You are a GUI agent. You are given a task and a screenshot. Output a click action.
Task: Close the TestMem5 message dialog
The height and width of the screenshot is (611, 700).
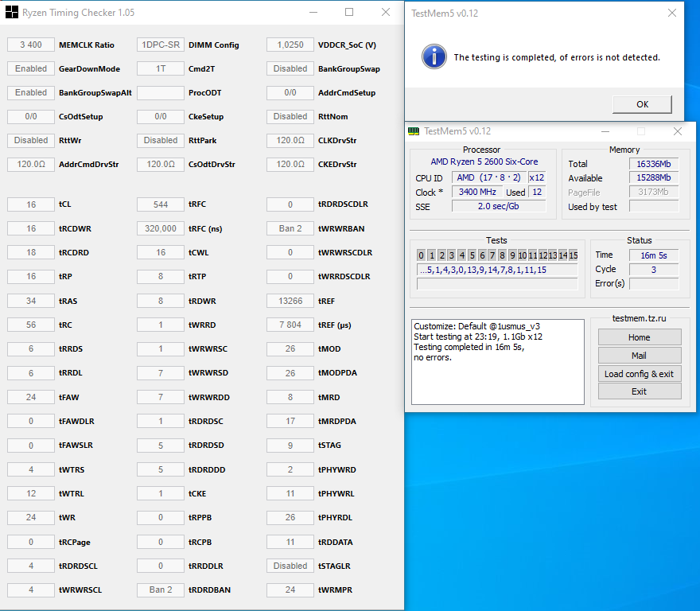672,13
